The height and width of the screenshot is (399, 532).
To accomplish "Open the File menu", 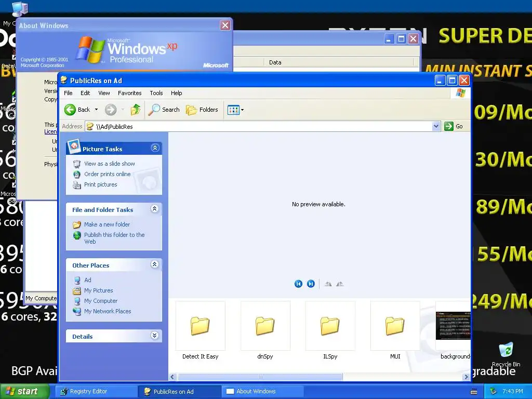I will (68, 93).
